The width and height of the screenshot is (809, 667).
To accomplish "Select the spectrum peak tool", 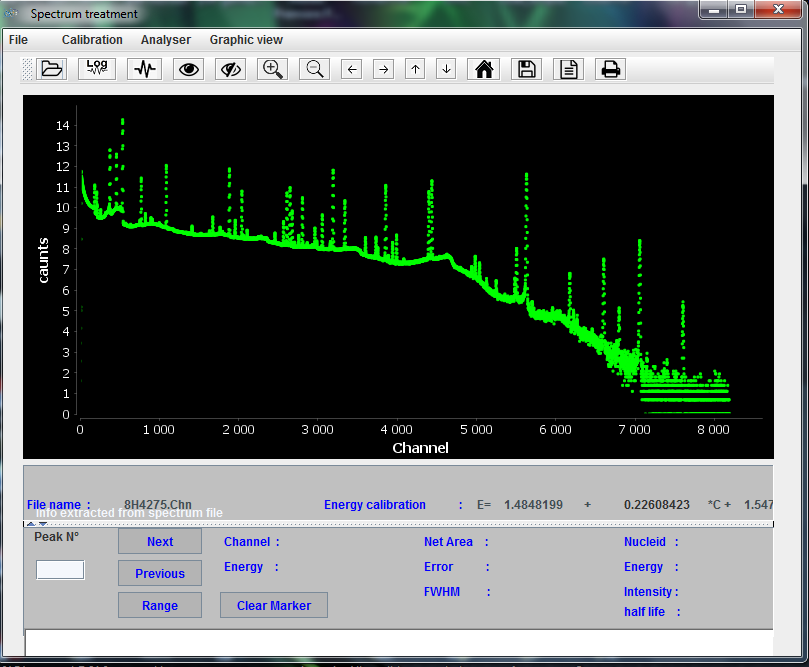I will click(x=143, y=68).
